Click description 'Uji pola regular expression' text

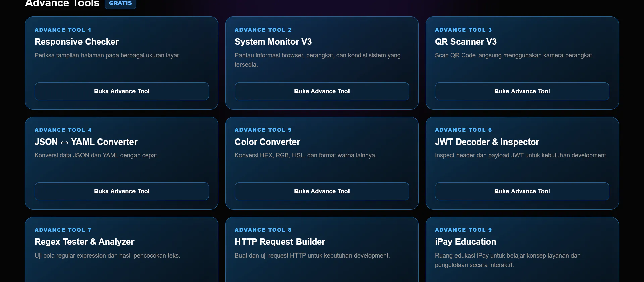107,256
